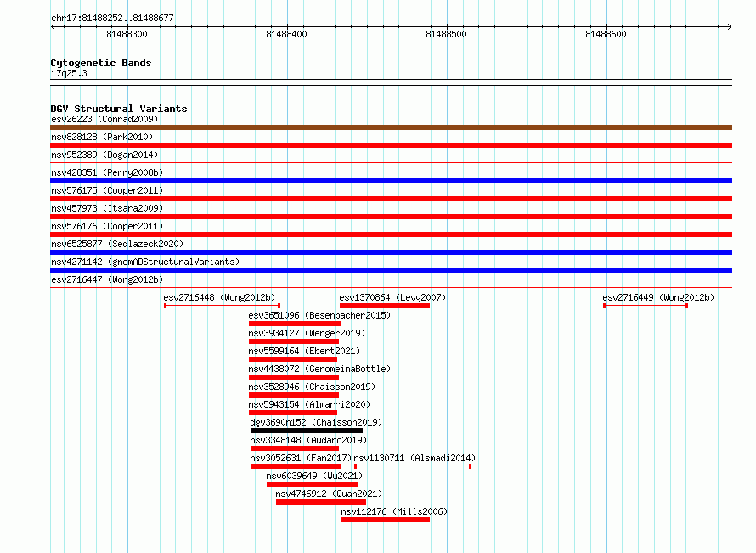Click the black dgv3690n152 variant bar
756x553 pixels.
pos(307,431)
